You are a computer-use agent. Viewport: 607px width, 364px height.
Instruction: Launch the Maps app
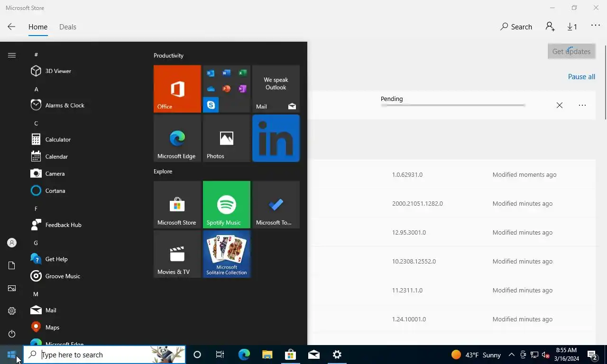[84, 327]
